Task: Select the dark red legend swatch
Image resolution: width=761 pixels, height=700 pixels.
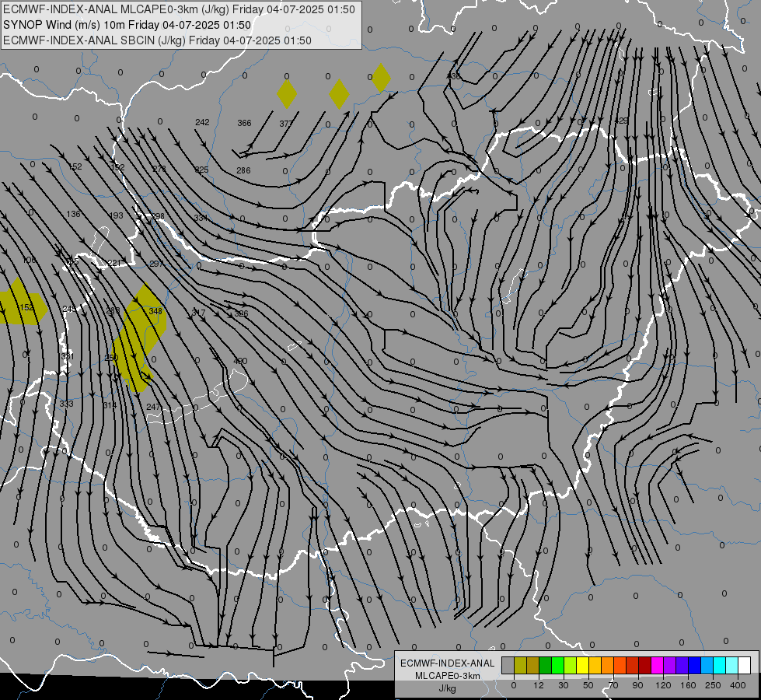Action: 645,665
